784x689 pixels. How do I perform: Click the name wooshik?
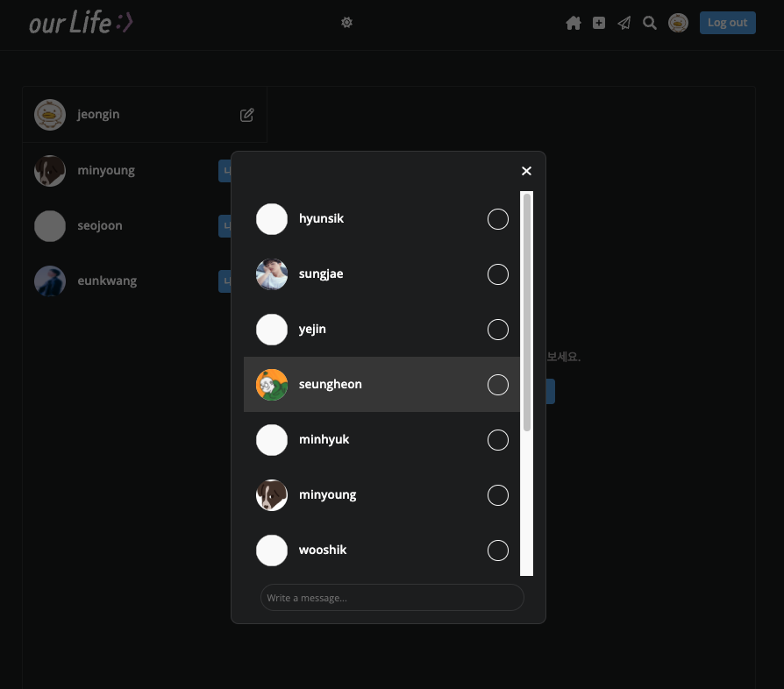point(323,550)
